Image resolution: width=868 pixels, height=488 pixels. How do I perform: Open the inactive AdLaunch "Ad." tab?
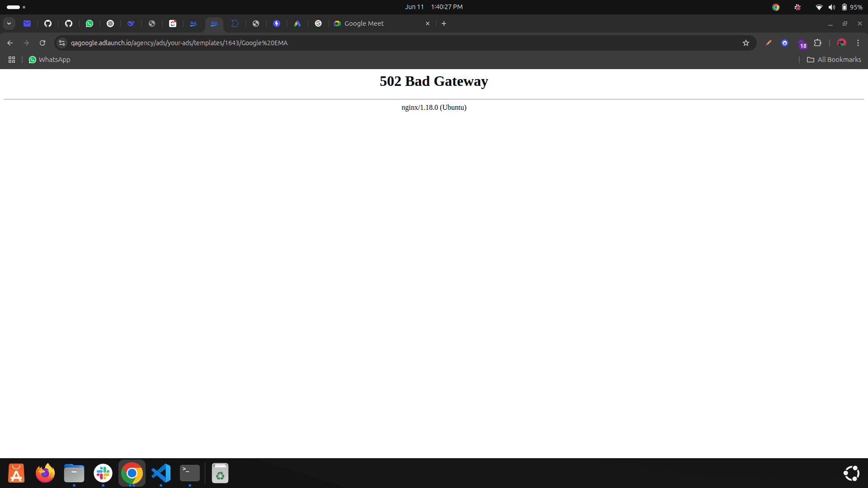tap(193, 23)
